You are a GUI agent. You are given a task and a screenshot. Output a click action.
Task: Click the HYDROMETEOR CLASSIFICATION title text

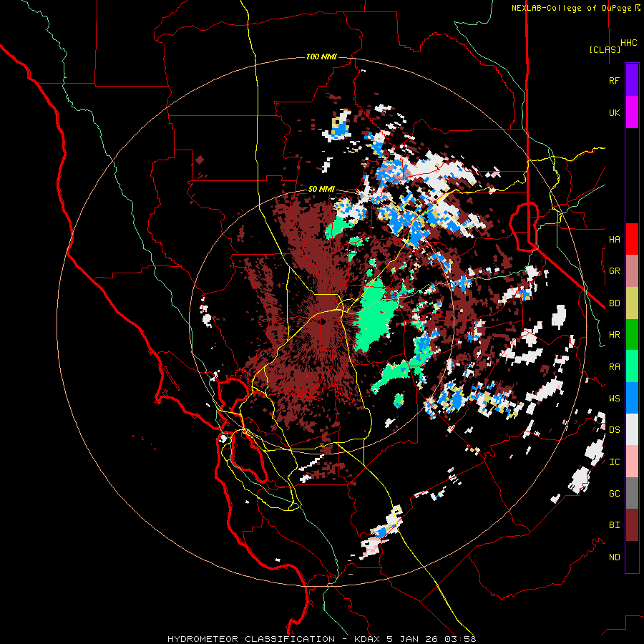(251, 639)
